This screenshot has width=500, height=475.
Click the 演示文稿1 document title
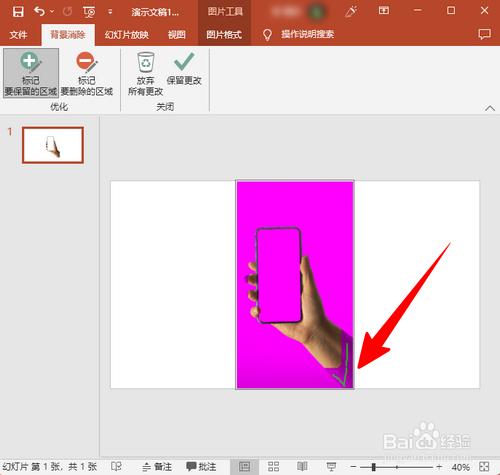[x=155, y=12]
